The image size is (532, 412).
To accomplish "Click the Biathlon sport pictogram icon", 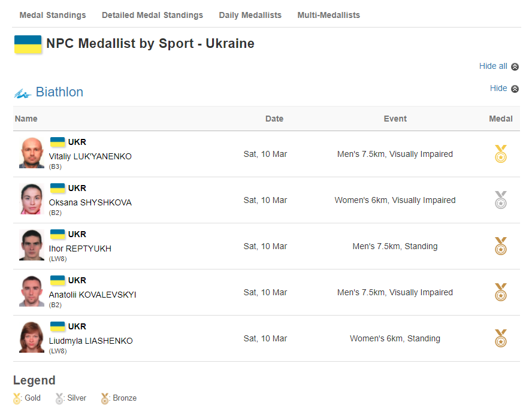I will pos(22,93).
